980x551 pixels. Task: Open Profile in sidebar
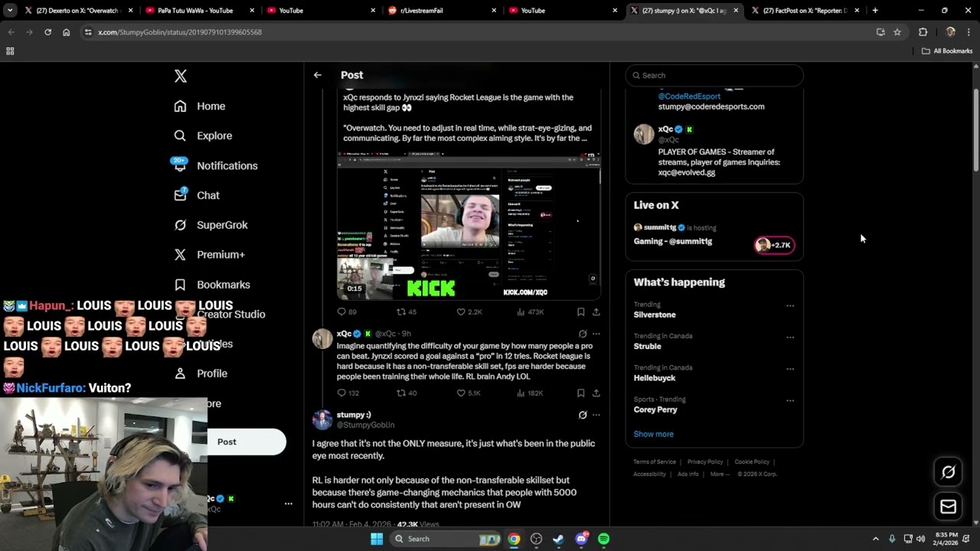coord(200,373)
